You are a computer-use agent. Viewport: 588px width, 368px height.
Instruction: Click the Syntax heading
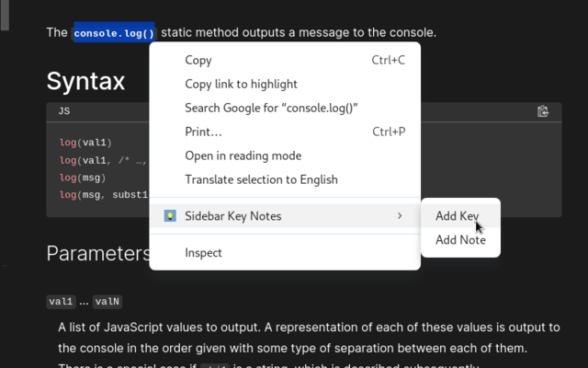pos(85,81)
